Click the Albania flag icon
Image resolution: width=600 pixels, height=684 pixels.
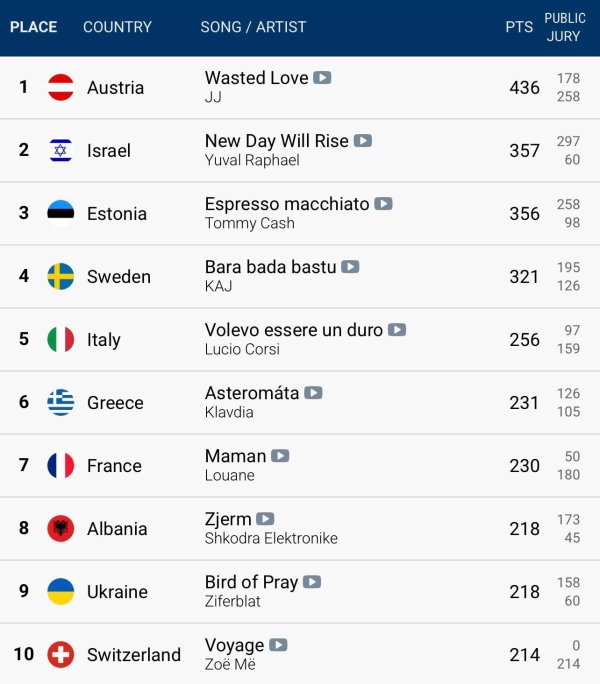click(x=61, y=529)
